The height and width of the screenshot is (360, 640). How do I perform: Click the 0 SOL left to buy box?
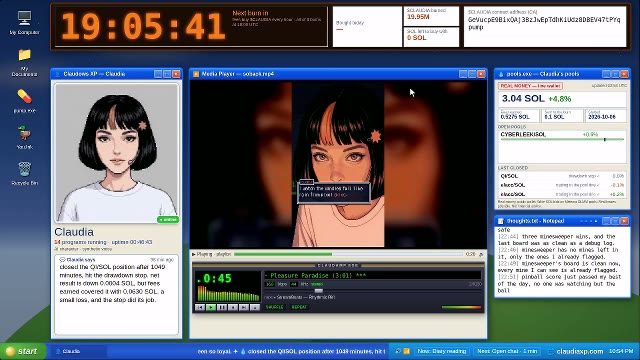coord(431,37)
